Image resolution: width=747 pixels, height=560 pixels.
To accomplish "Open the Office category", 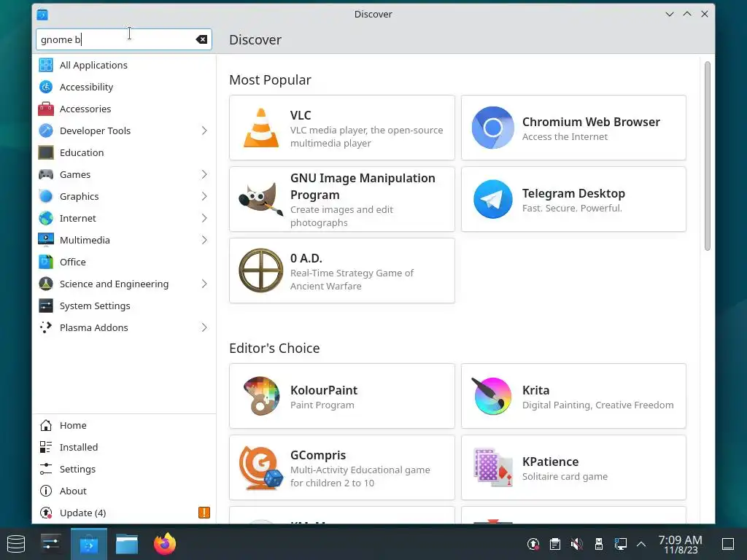I will pyautogui.click(x=124, y=262).
